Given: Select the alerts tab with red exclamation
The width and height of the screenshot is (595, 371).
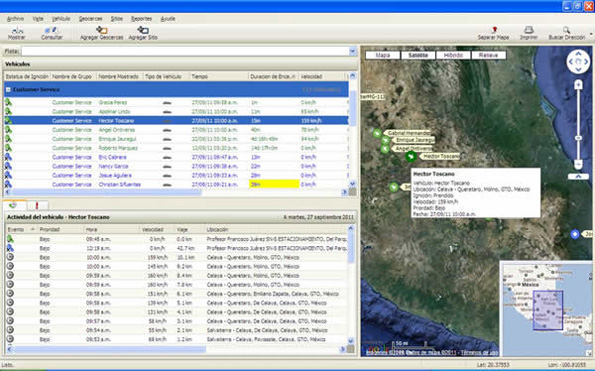Looking at the screenshot, I should 37,206.
